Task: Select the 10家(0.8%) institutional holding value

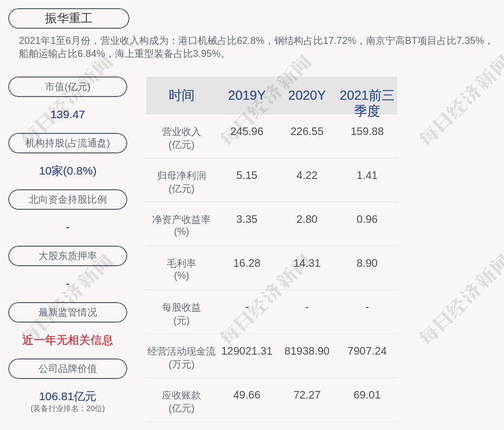Action: (68, 171)
